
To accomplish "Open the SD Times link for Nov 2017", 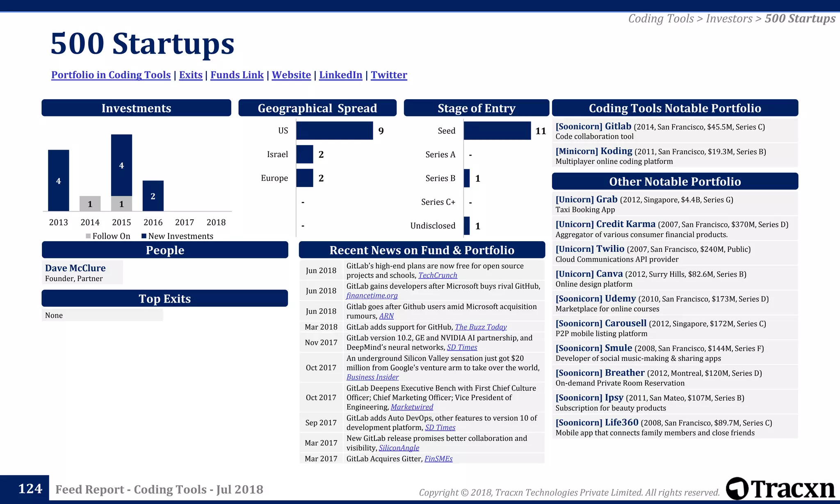I will pos(462,347).
